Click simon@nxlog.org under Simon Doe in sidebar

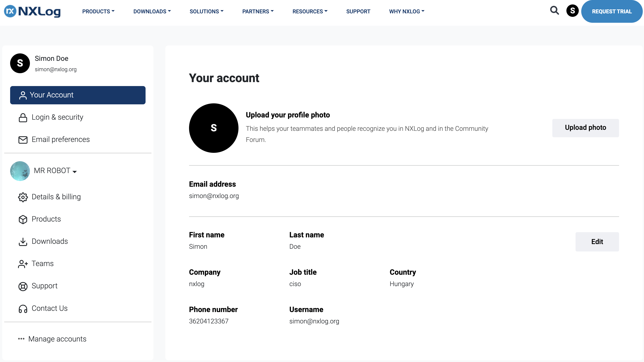(x=56, y=69)
